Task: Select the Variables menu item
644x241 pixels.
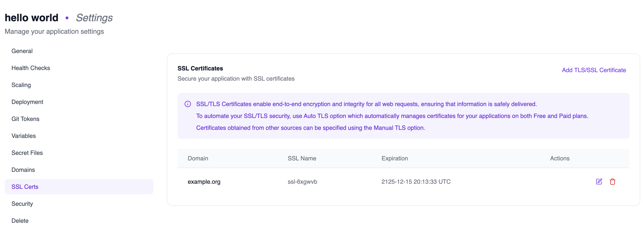Action: [24, 136]
